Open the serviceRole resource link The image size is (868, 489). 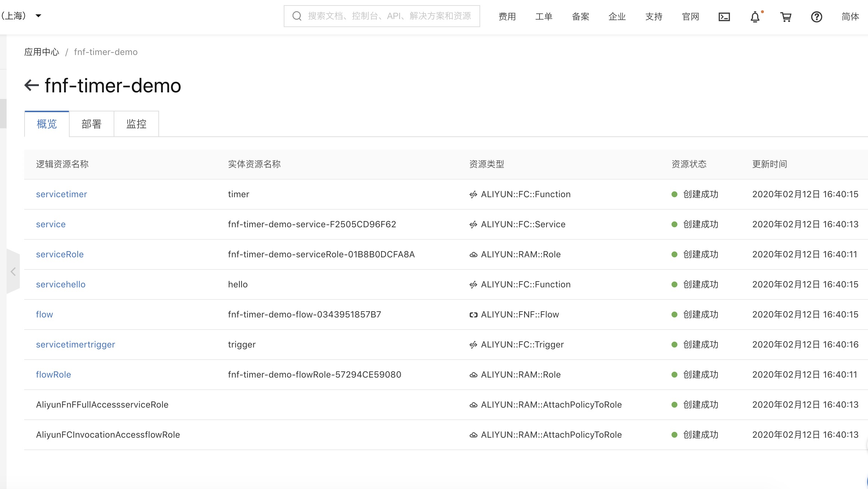(60, 254)
